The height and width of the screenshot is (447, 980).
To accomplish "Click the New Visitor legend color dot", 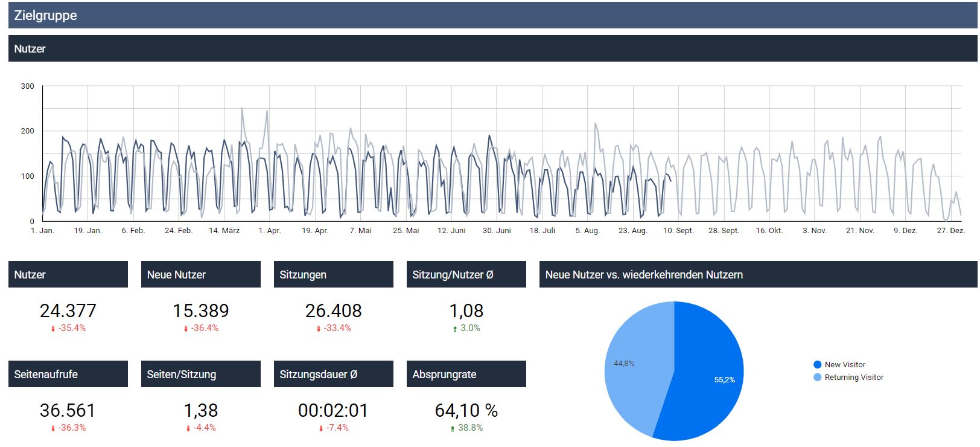I will (x=818, y=365).
